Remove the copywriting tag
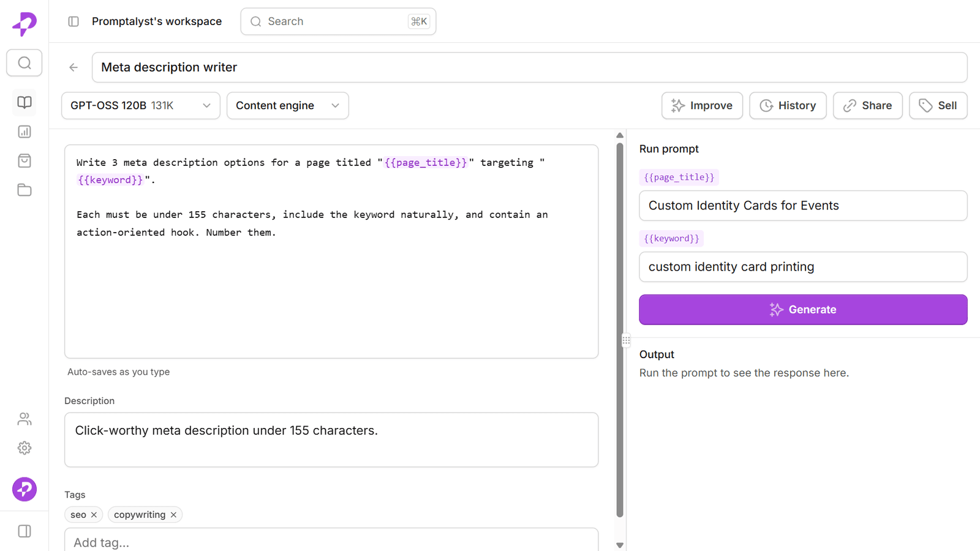Image resolution: width=980 pixels, height=551 pixels. pyautogui.click(x=173, y=515)
